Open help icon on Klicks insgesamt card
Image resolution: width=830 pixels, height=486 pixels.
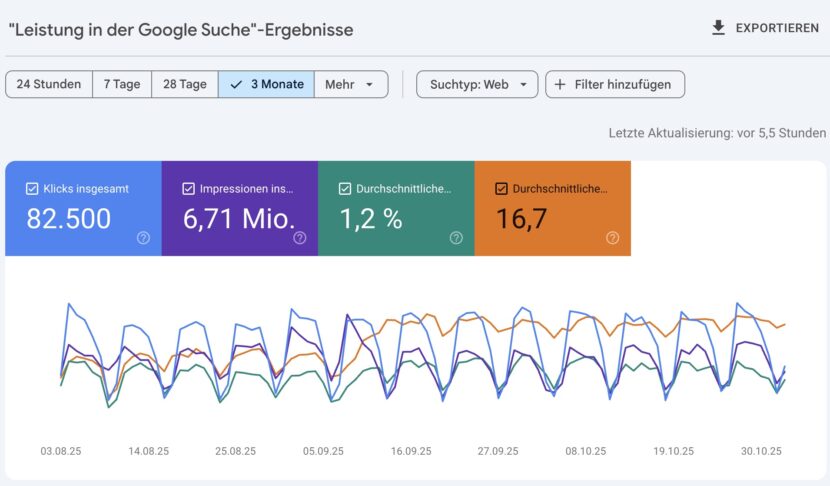(143, 238)
